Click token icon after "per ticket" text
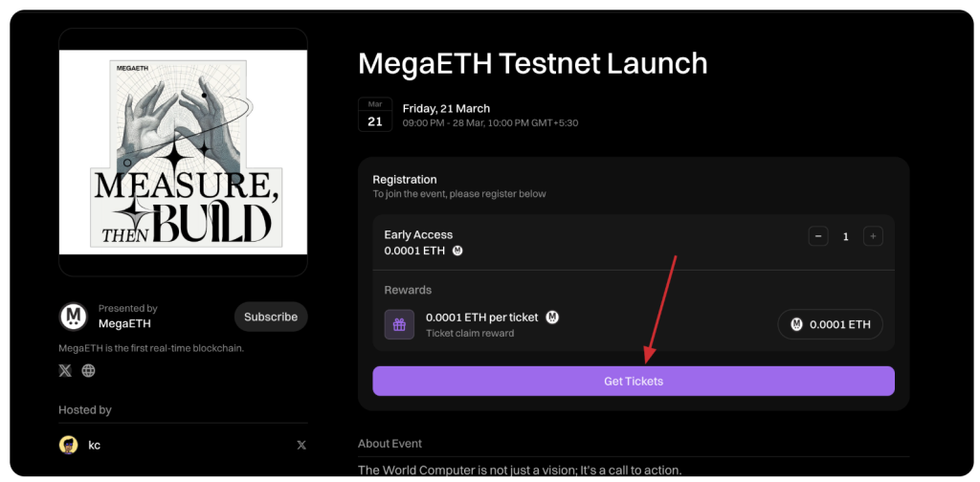The height and width of the screenshot is (482, 980). 552,317
